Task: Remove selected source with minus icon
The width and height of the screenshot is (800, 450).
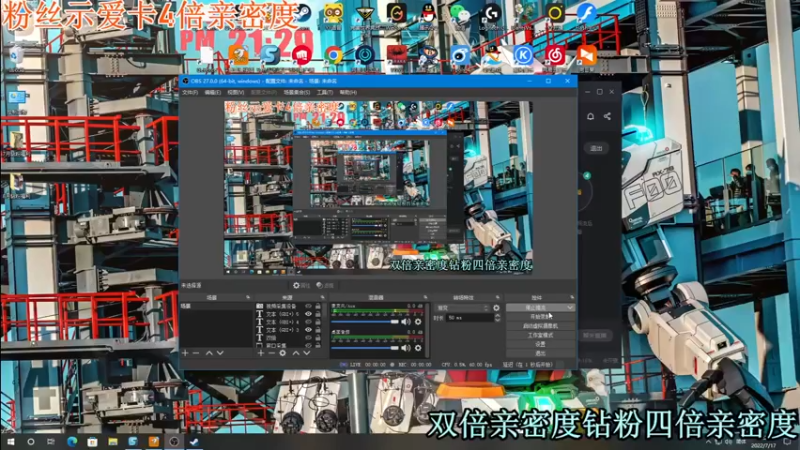Action: (271, 353)
